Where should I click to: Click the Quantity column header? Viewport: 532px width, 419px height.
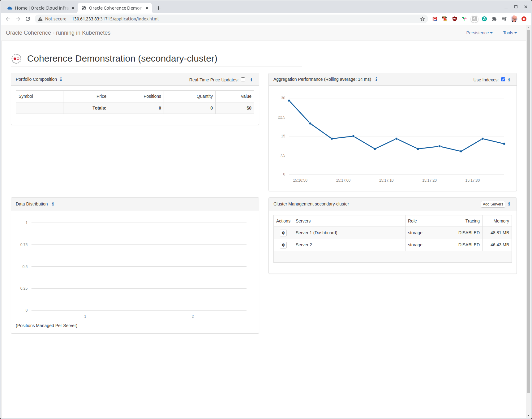tap(190, 96)
